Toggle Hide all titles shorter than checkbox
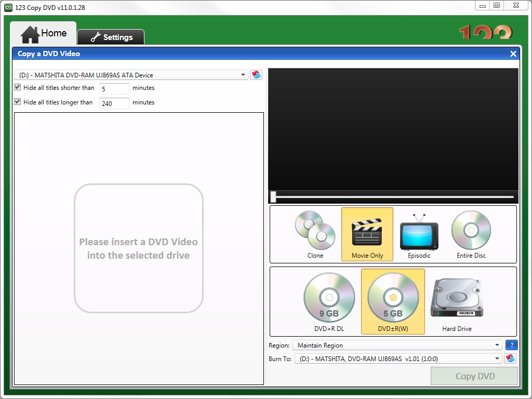532x399 pixels. point(18,87)
